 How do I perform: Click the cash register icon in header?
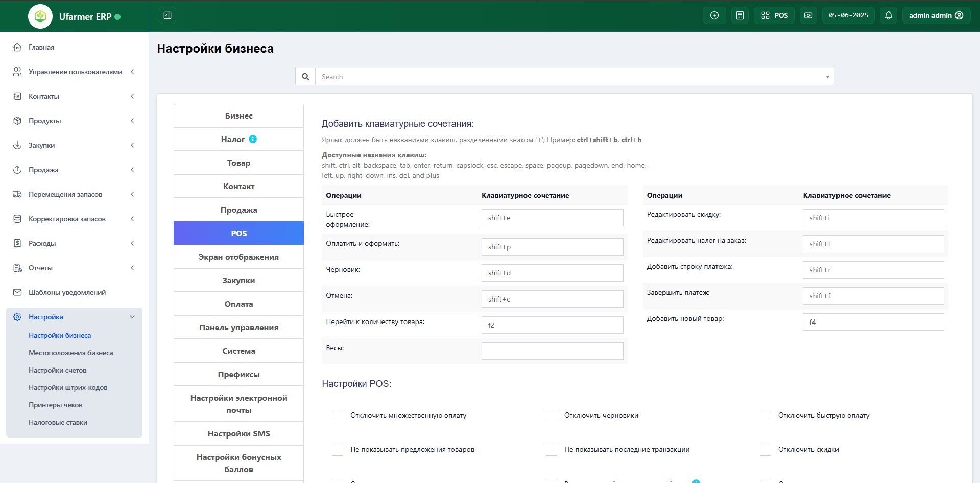(x=808, y=15)
